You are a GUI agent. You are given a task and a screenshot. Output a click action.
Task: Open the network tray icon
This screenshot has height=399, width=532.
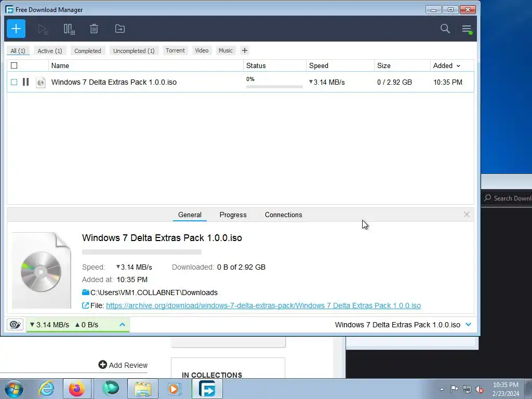point(467,389)
